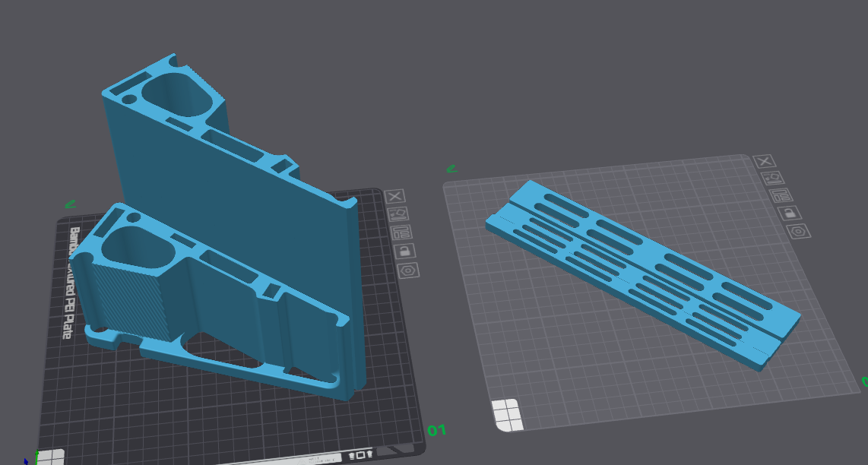This screenshot has height=465, width=868.
Task: Arrange objects on the right plate
Action: pos(781,195)
